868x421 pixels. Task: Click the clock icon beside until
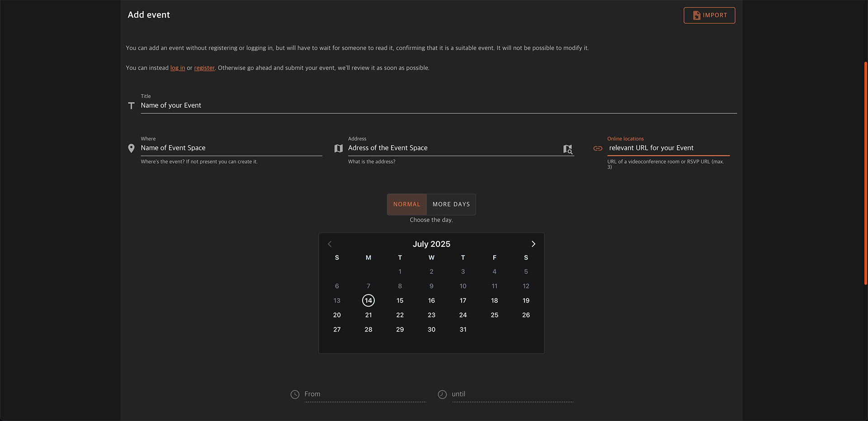tap(442, 394)
